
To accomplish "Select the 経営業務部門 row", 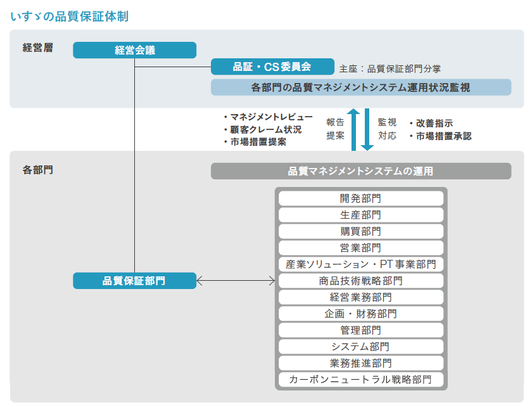I will pyautogui.click(x=361, y=297).
